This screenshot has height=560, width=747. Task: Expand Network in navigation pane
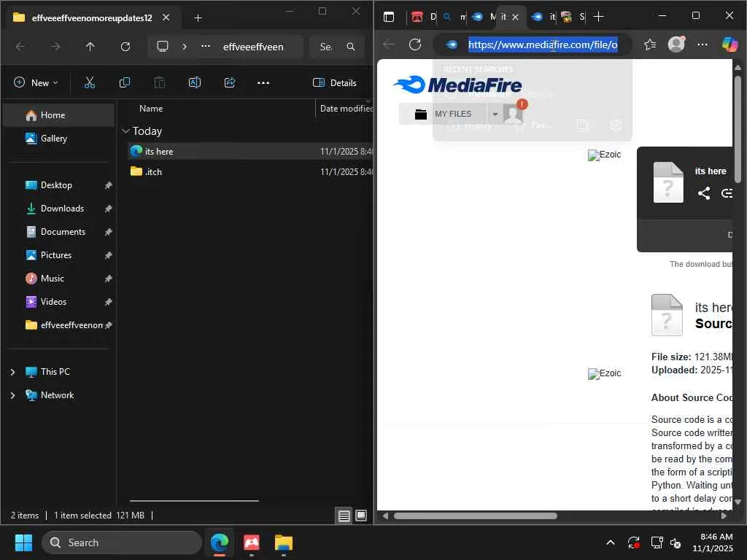tap(13, 395)
